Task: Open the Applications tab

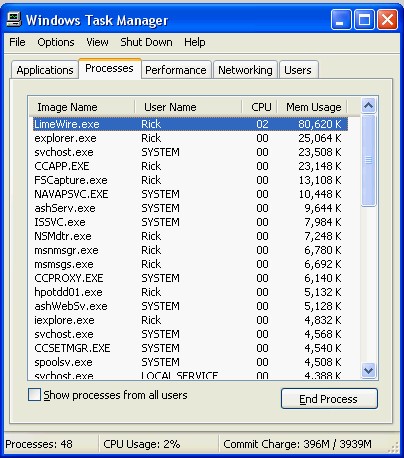Action: pyautogui.click(x=45, y=70)
